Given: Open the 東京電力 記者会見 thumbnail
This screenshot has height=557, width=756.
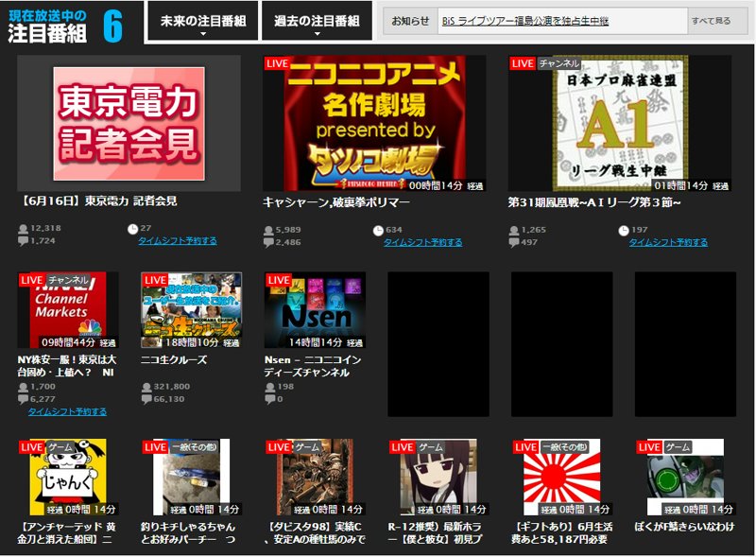Looking at the screenshot, I should (x=129, y=123).
